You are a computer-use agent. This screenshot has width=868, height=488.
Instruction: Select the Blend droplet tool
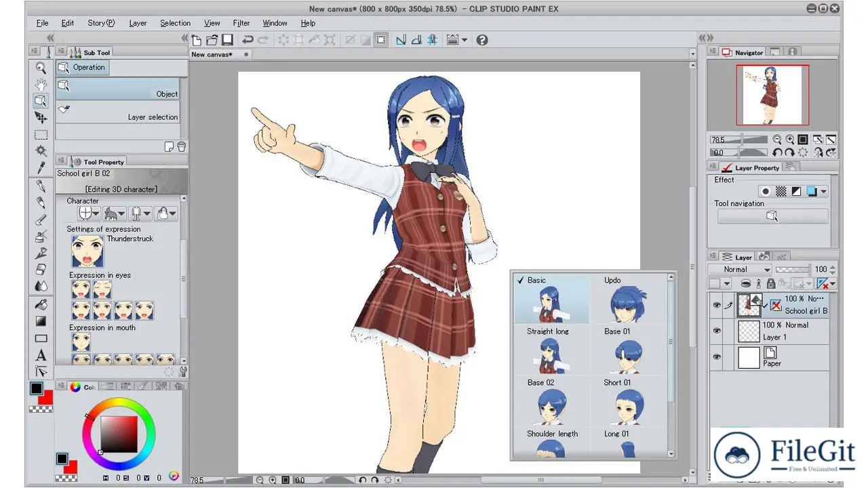pyautogui.click(x=41, y=286)
